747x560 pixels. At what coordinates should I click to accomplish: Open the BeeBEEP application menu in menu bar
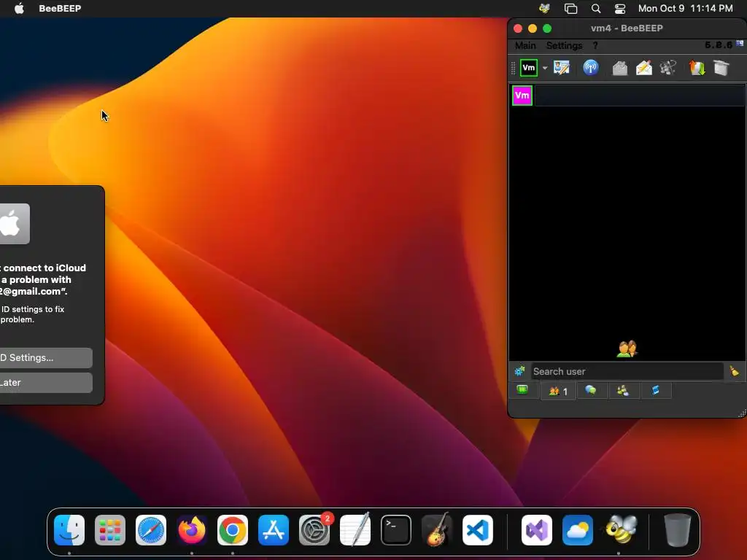coord(60,8)
